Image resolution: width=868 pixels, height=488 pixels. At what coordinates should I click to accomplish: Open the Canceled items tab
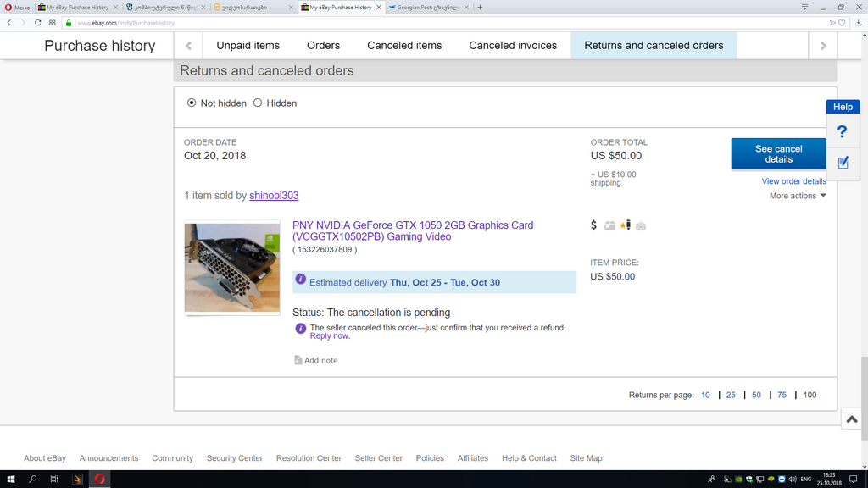tap(404, 46)
